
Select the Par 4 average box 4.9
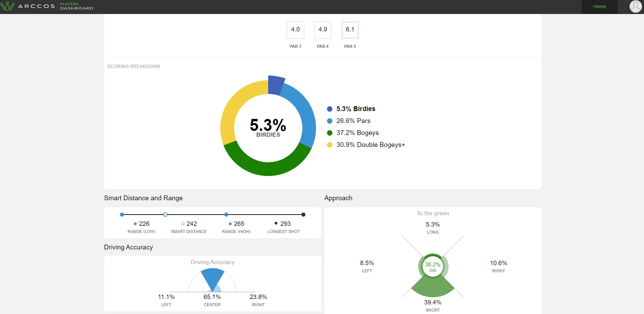click(x=323, y=30)
